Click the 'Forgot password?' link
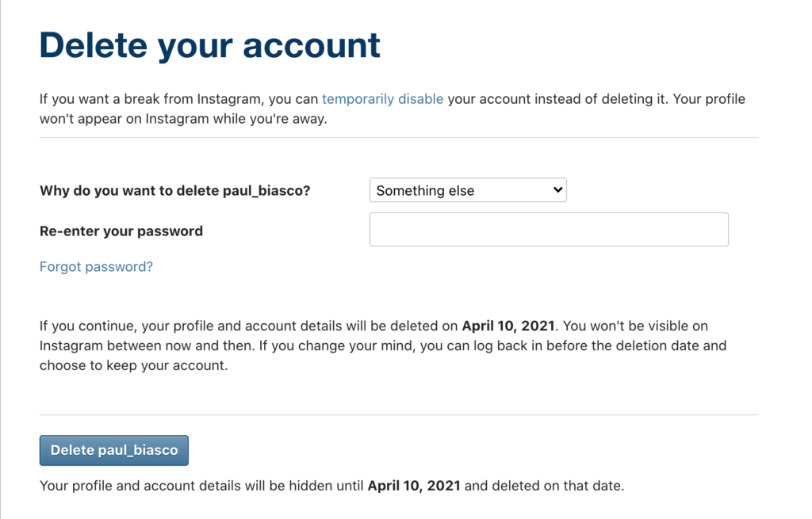Screen dimensions: 812x519 click(x=96, y=266)
